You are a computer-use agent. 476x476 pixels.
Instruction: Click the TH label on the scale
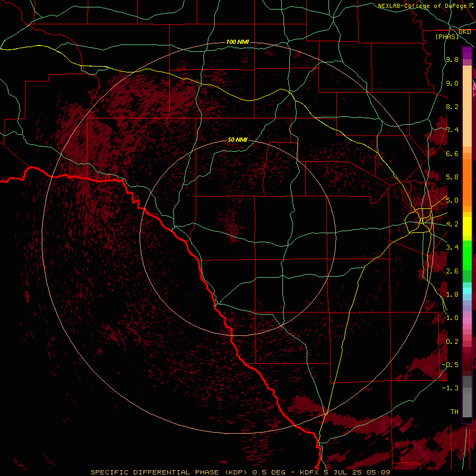[x=454, y=411]
